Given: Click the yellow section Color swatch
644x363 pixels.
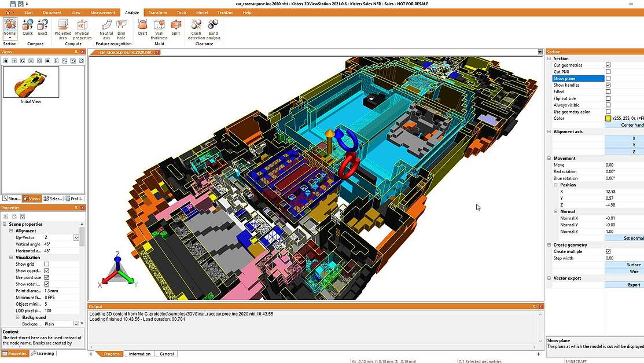Looking at the screenshot, I should click(x=608, y=119).
